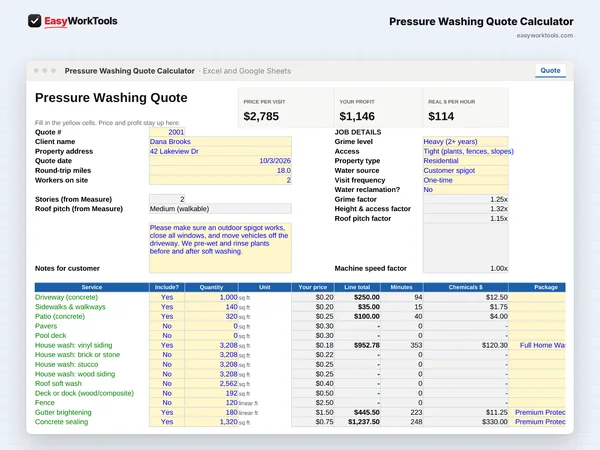The image size is (600, 450).
Task: Select the Quote # cell with 2001
Action: point(167,132)
